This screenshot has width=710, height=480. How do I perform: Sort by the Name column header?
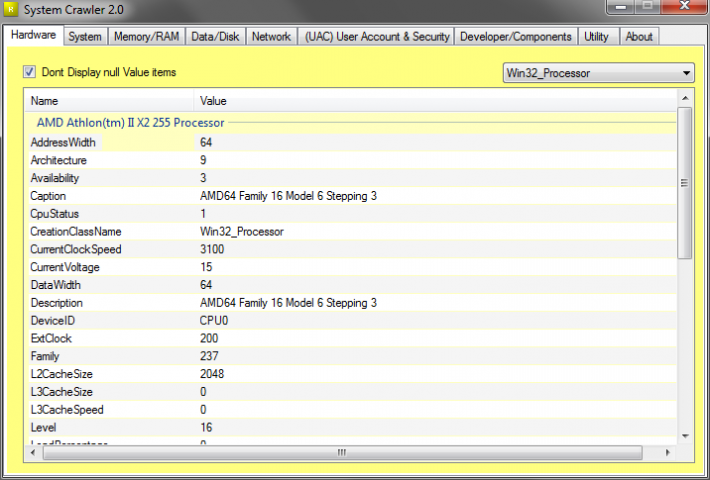click(109, 101)
